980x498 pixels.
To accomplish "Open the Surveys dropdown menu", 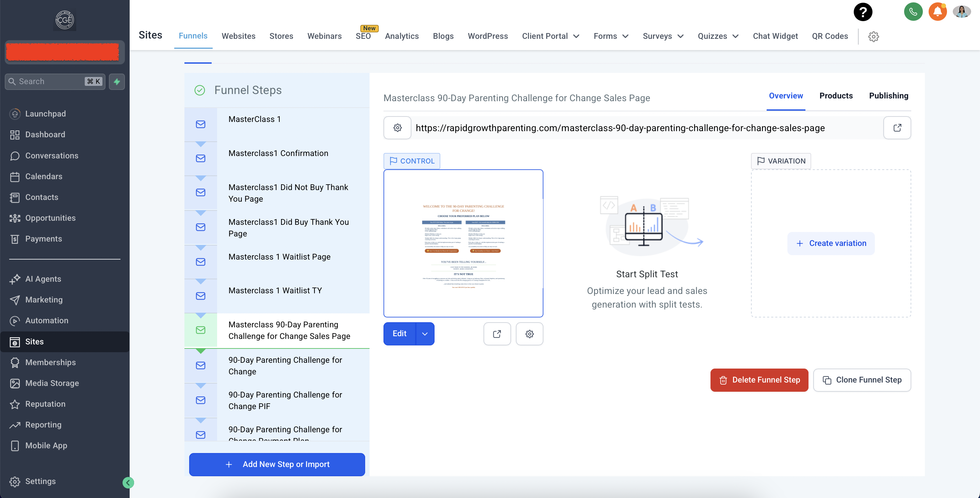I will coord(663,36).
